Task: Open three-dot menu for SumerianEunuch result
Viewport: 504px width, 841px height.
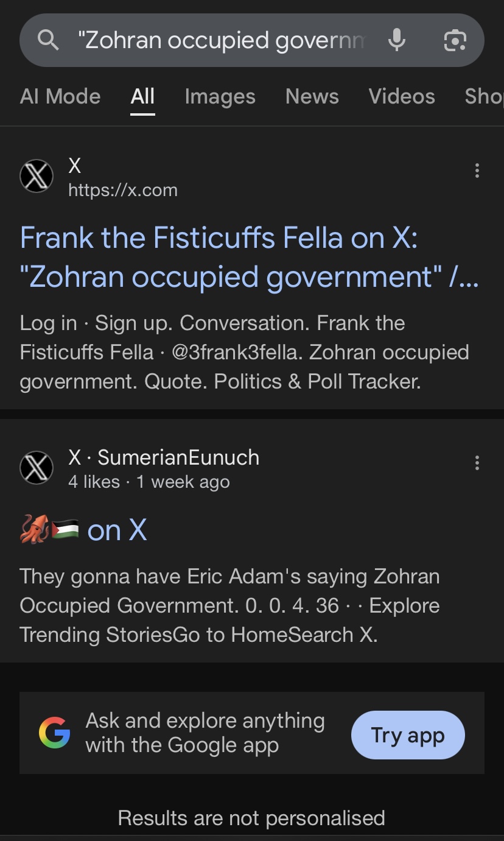Action: pos(477,463)
